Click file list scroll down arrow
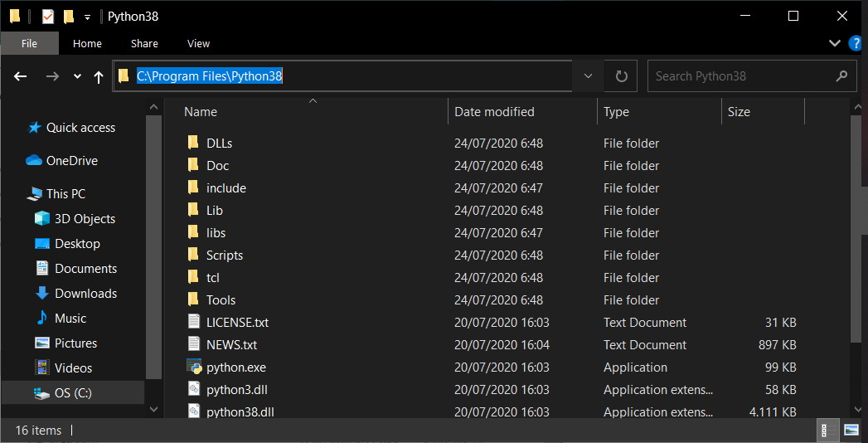Image resolution: width=868 pixels, height=443 pixels. (857, 410)
